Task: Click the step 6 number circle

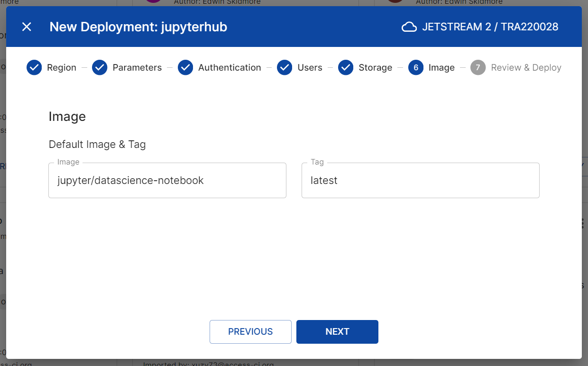Action: point(416,68)
